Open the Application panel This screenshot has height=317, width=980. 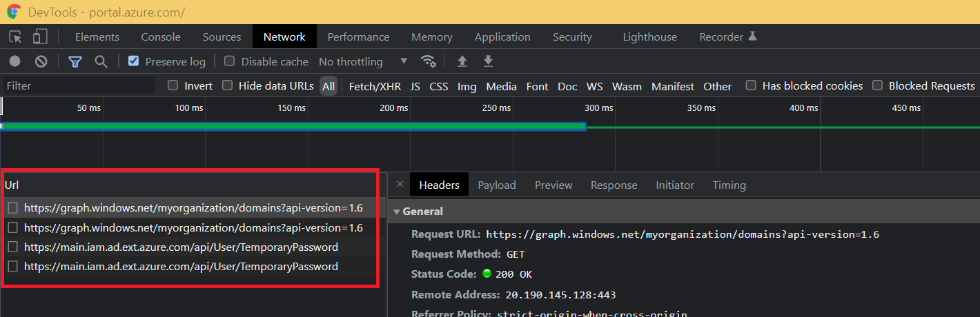[x=502, y=37]
